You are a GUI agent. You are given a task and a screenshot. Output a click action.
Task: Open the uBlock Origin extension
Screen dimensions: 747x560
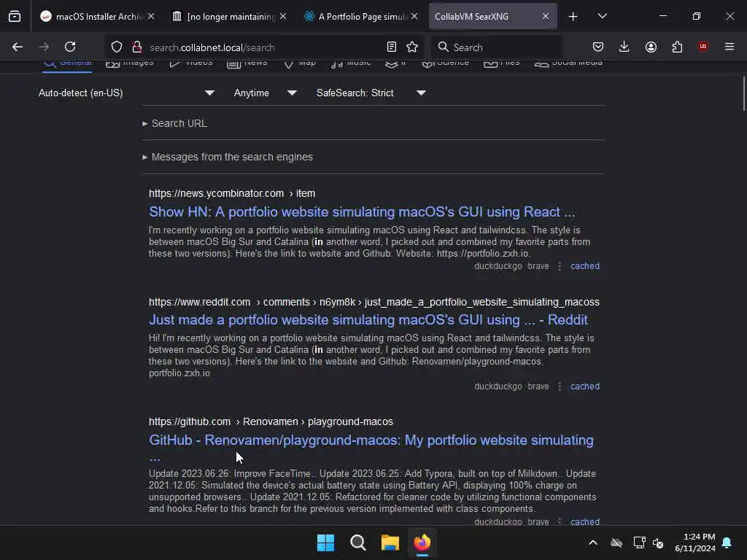[703, 47]
